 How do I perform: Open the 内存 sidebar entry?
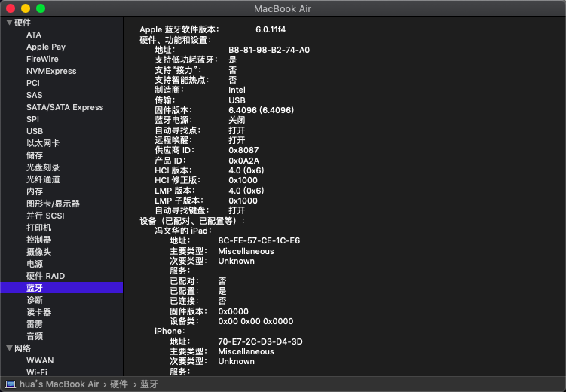click(x=35, y=191)
